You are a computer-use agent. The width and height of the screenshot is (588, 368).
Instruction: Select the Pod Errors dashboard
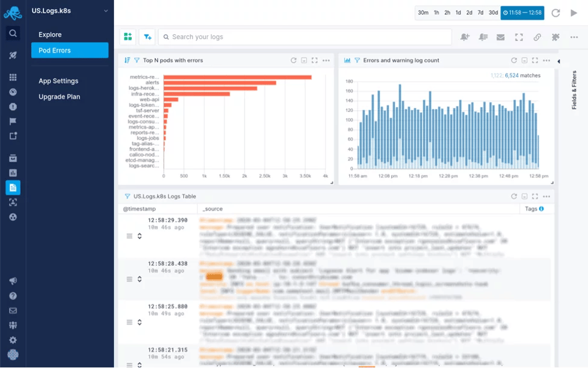[x=70, y=50]
